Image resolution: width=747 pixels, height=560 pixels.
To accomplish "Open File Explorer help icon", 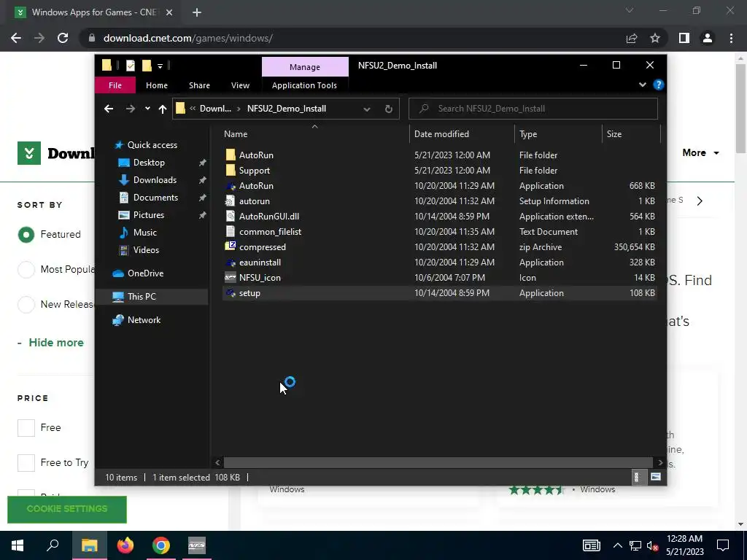I will (x=659, y=85).
